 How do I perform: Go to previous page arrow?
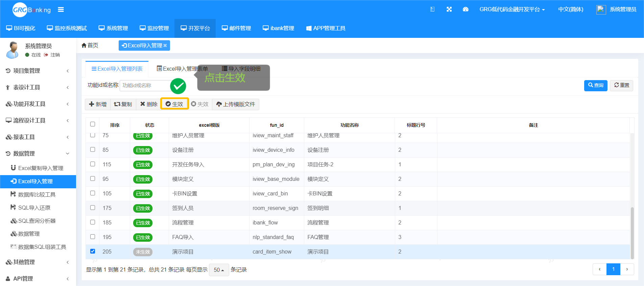(600, 269)
